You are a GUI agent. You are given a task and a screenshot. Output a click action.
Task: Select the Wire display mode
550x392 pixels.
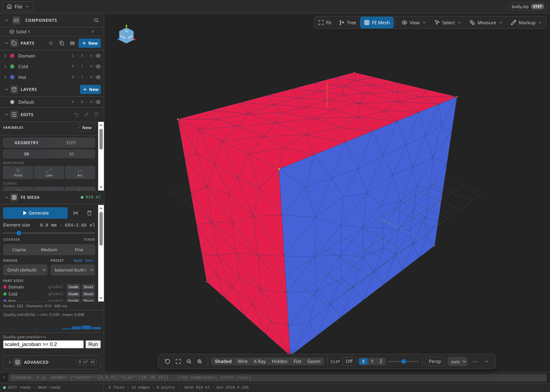pyautogui.click(x=242, y=361)
